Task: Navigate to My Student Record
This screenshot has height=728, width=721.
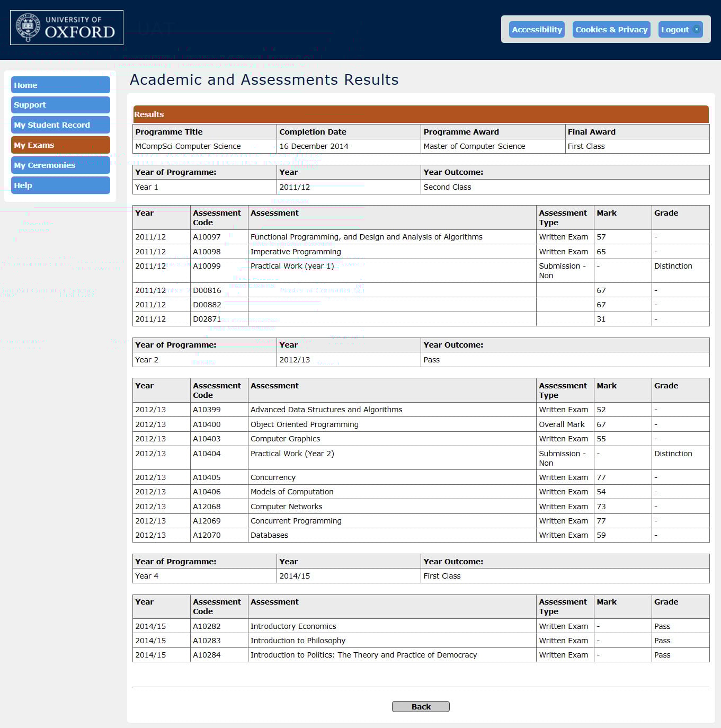Action: tap(60, 125)
